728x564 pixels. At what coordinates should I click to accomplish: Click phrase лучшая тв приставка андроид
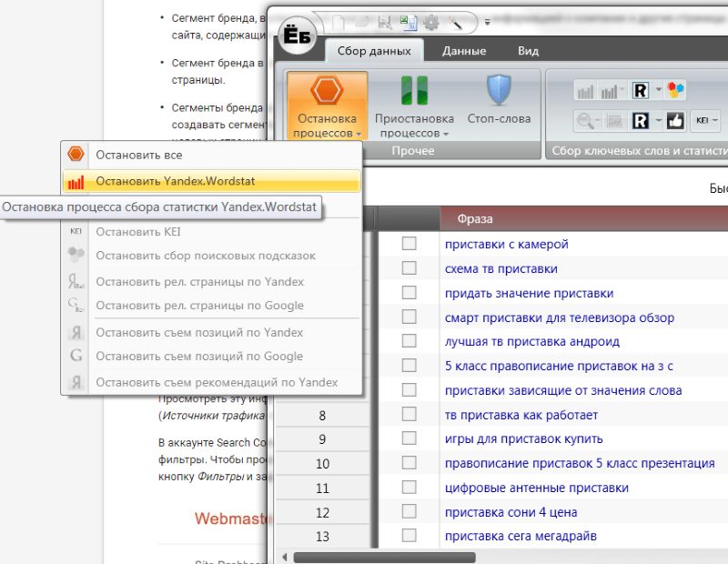[x=532, y=342]
